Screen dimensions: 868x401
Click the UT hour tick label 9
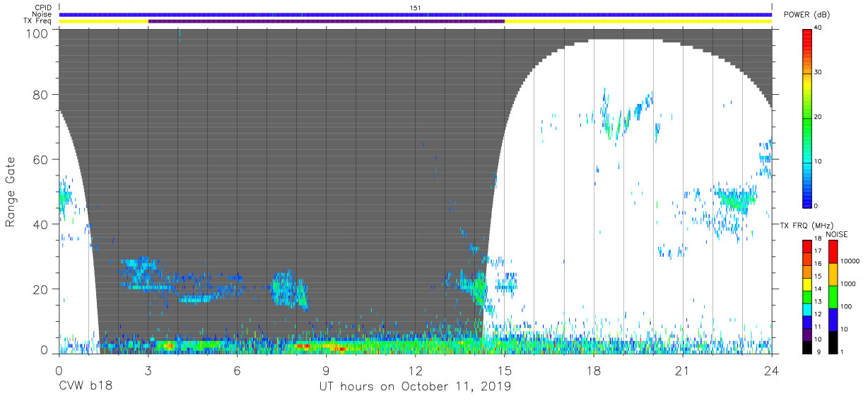[x=326, y=370]
